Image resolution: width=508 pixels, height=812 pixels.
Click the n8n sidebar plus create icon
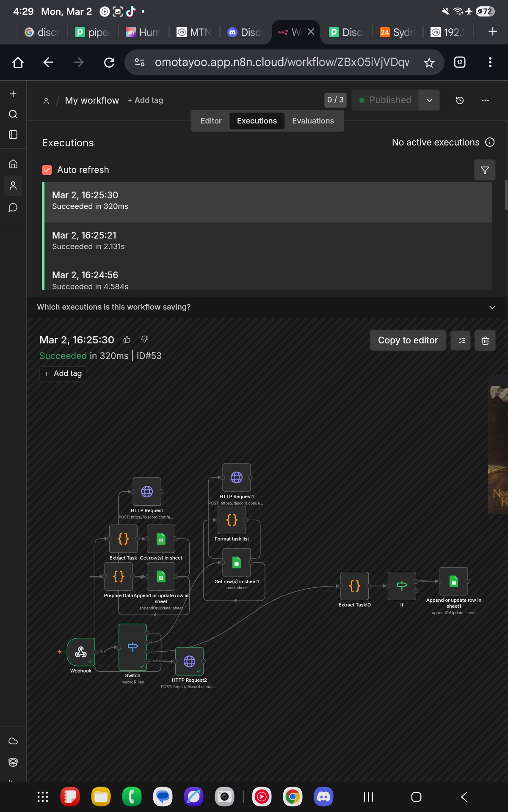click(x=13, y=94)
